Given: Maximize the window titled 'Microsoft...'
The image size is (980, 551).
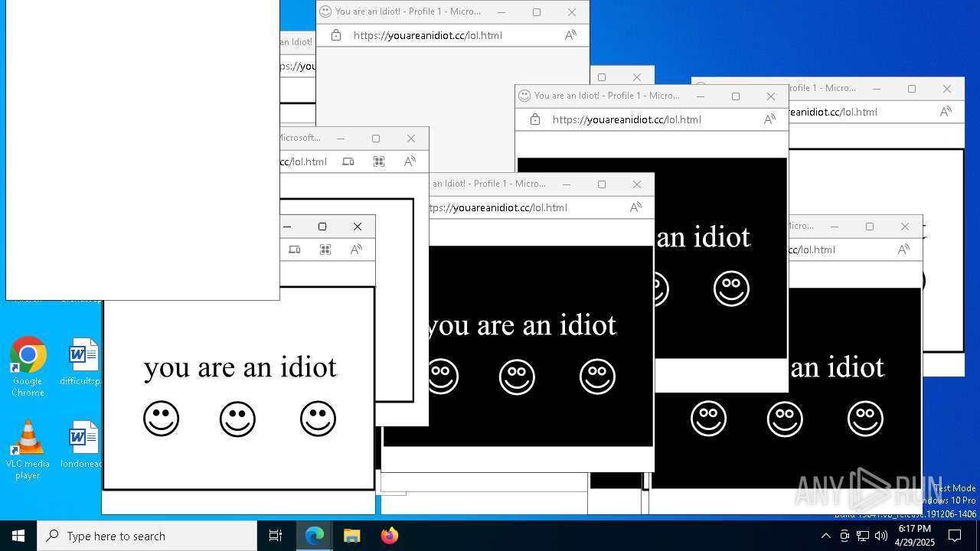Looking at the screenshot, I should point(376,139).
